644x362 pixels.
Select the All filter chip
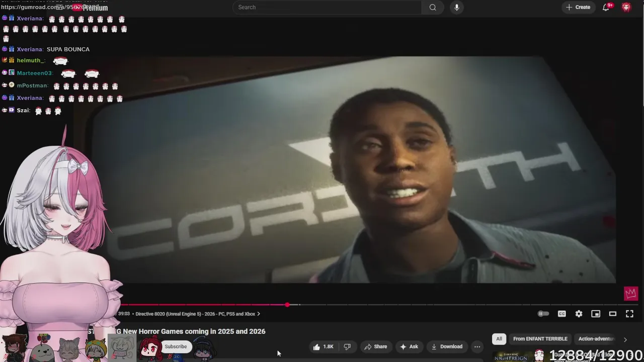click(x=499, y=339)
